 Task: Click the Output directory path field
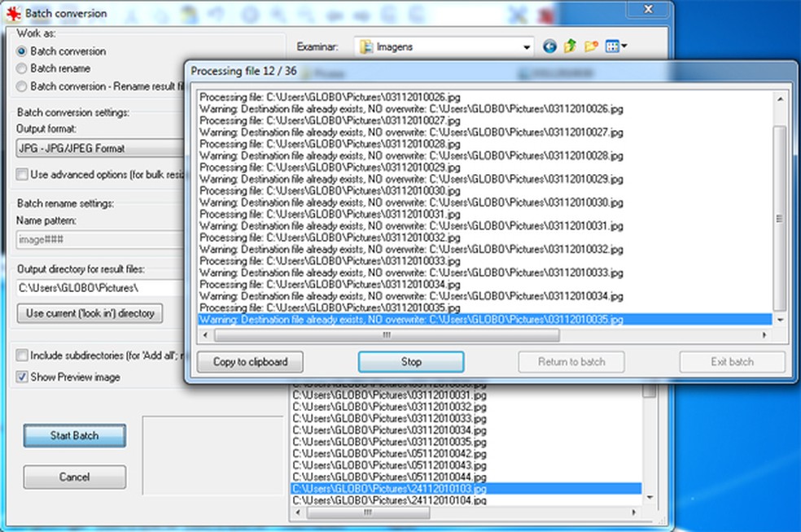(100, 288)
